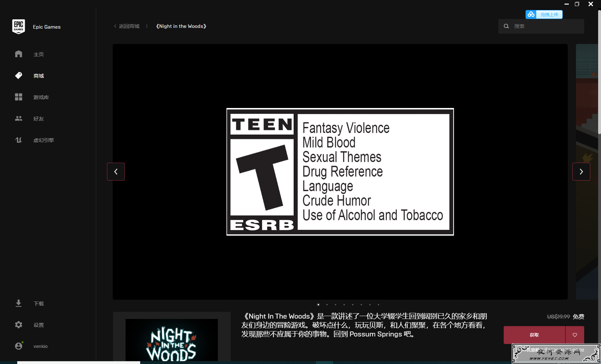Viewport: 601px width, 364px height.
Task: Click the vertical page scrollbar
Action: pos(599,72)
